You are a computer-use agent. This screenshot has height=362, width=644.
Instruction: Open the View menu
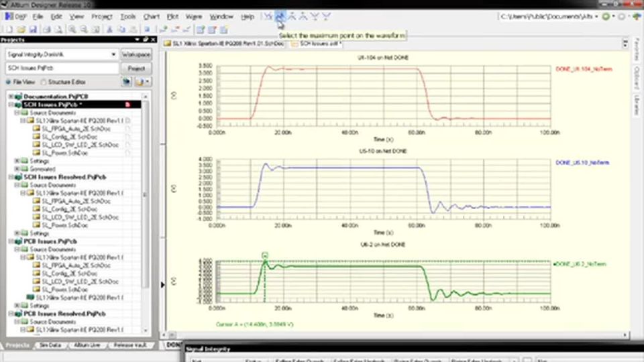pos(76,16)
